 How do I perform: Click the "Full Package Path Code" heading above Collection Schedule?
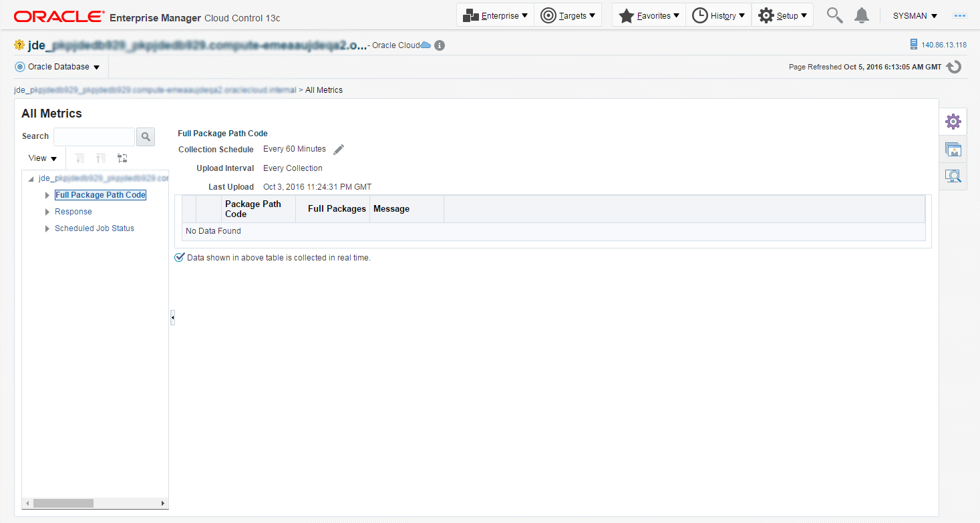click(x=222, y=134)
